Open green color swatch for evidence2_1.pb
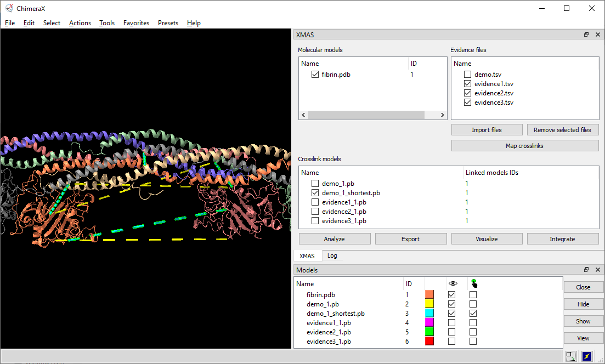Image resolution: width=605 pixels, height=364 pixels. coord(429,332)
